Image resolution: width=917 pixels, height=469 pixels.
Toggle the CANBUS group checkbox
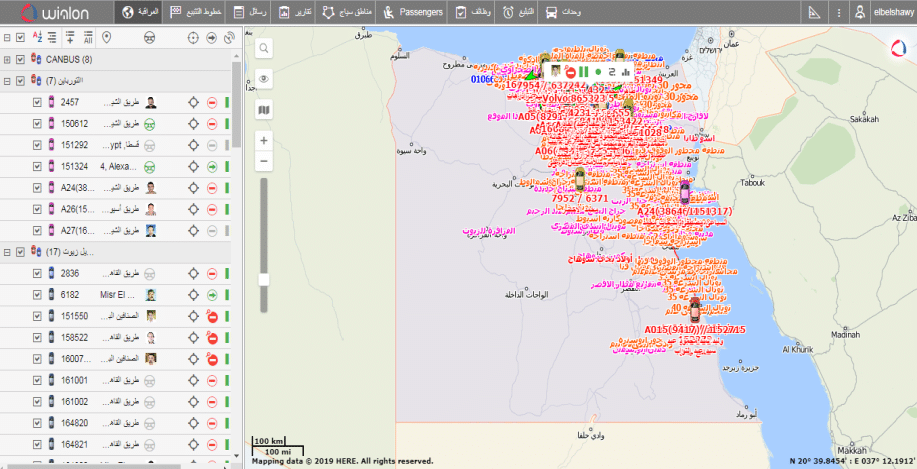20,59
